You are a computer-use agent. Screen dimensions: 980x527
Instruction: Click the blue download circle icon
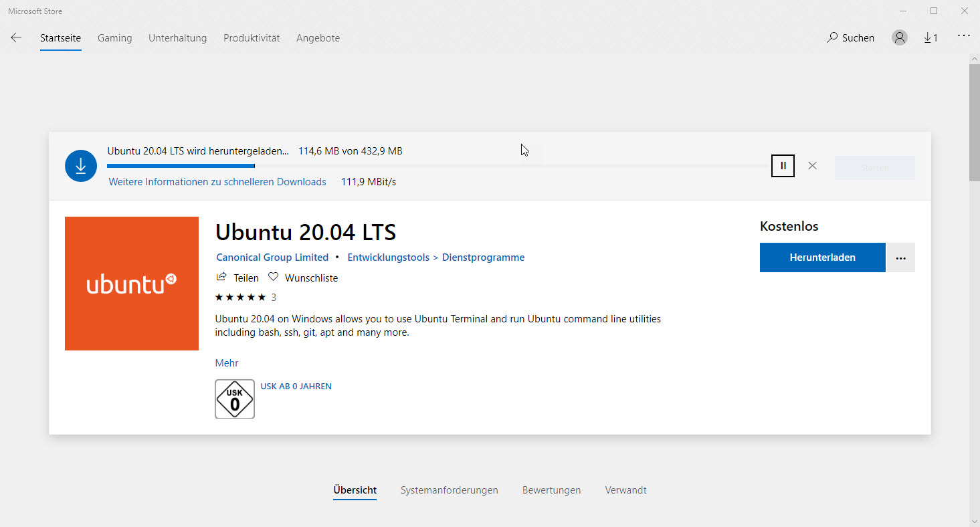point(81,165)
